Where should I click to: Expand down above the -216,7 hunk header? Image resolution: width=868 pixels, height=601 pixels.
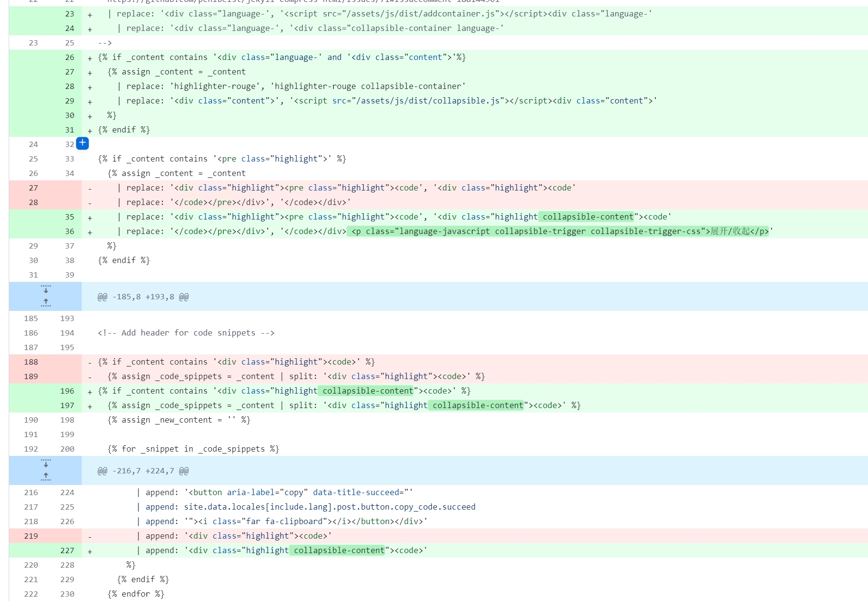point(46,463)
